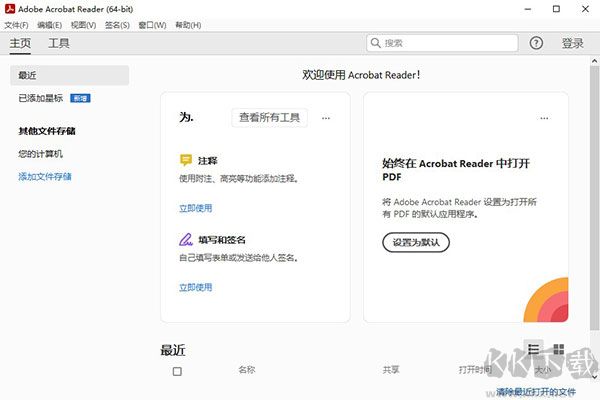Switch to list view icon

tap(533, 349)
